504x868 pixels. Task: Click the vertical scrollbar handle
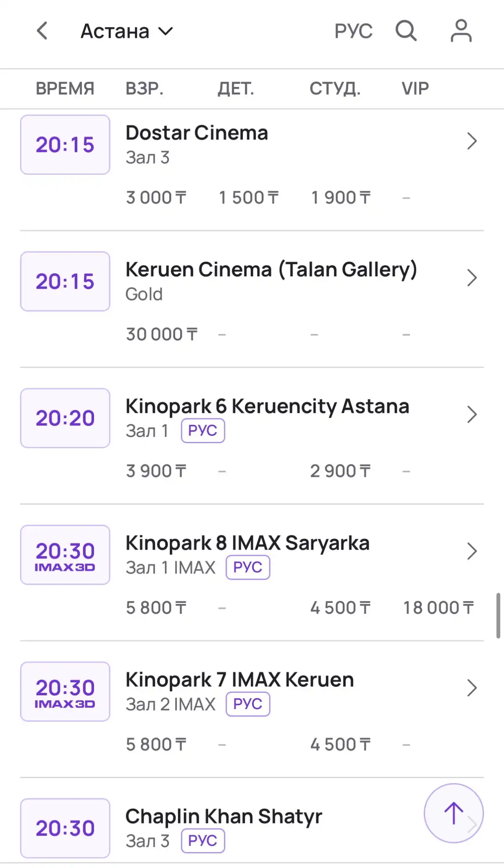pyautogui.click(x=498, y=615)
